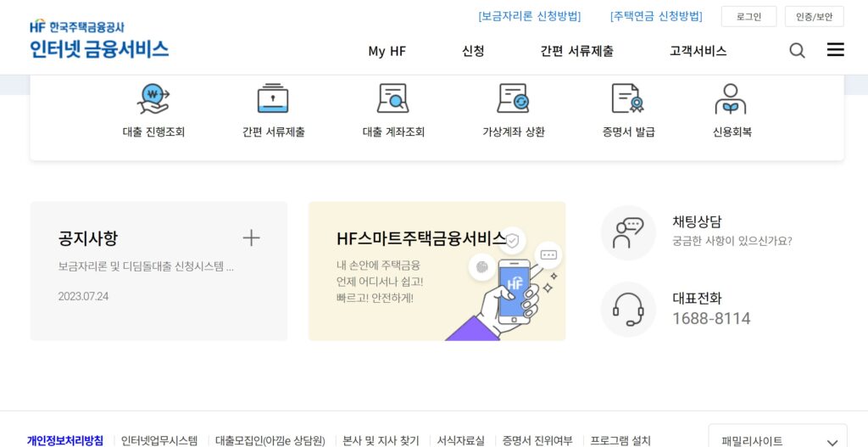Click the 대표전화 headset icon
The height and width of the screenshot is (447, 868).
tap(628, 309)
